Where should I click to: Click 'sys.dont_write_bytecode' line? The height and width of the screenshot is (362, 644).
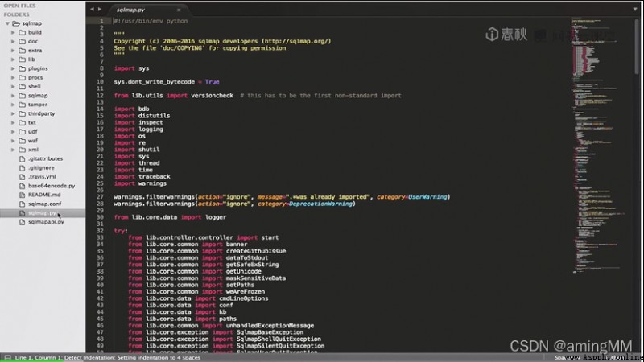coord(167,82)
